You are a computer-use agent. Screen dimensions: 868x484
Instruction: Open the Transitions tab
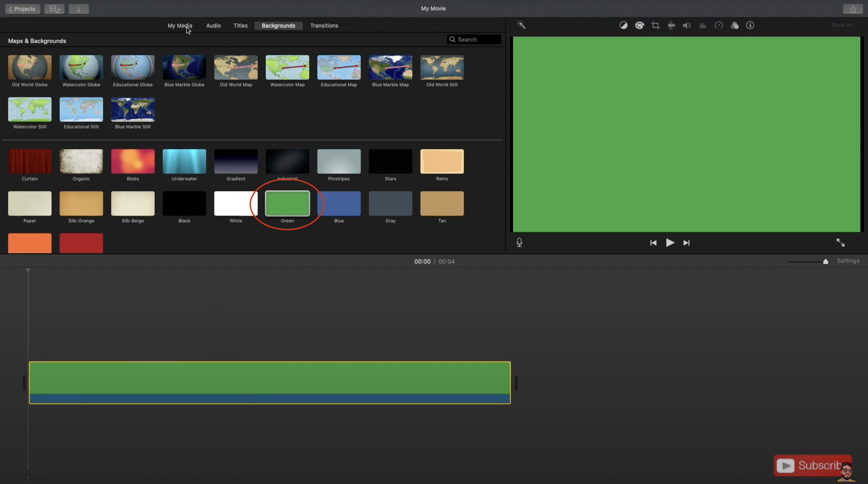tap(324, 25)
